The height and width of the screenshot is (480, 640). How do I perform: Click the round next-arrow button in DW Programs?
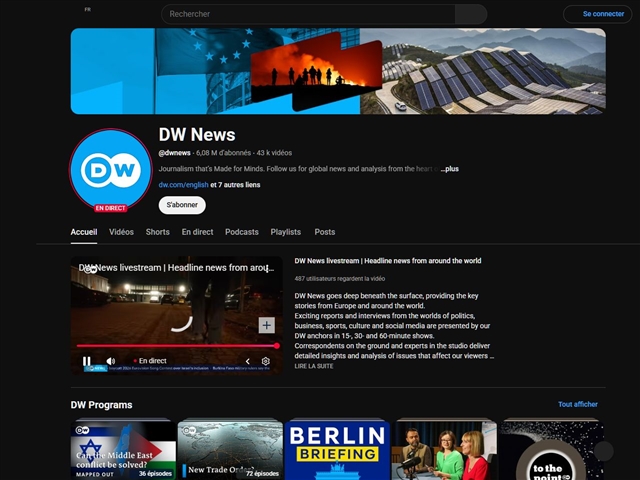tap(604, 451)
